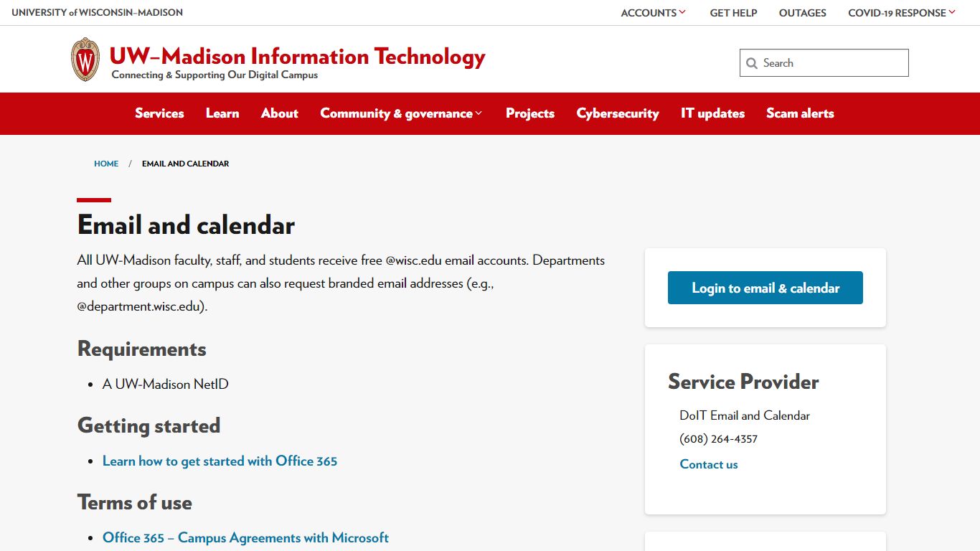Expand the Accounts dropdown chevron
980x551 pixels.
[682, 12]
